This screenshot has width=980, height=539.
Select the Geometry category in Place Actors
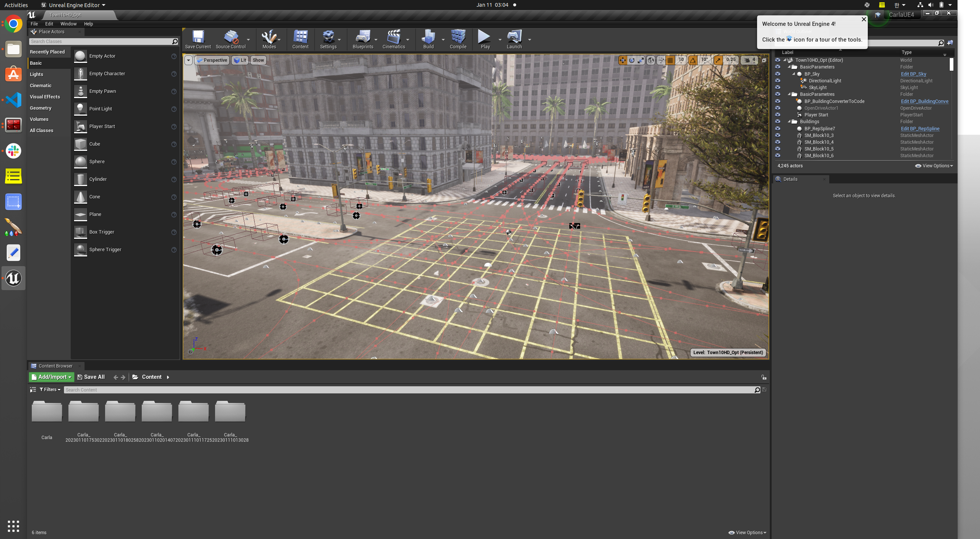coord(41,108)
